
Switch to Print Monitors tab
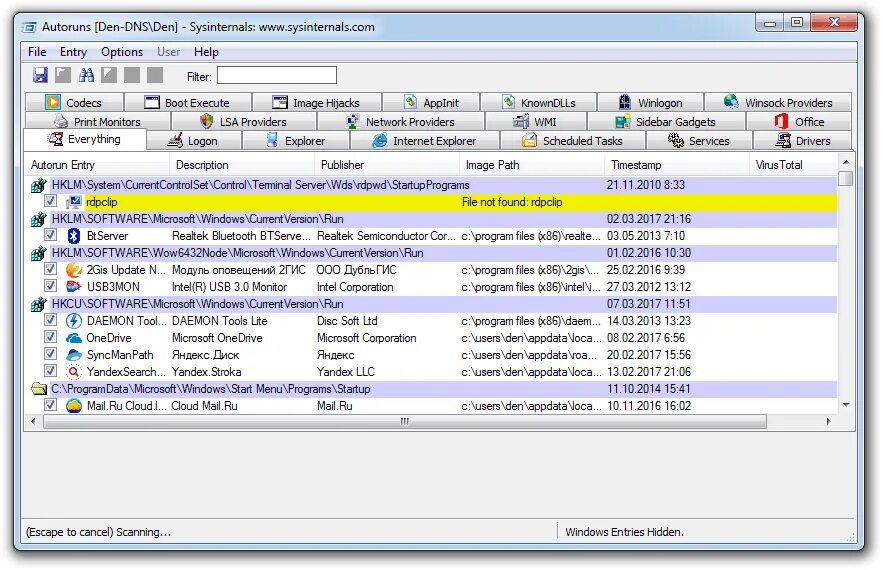click(97, 122)
